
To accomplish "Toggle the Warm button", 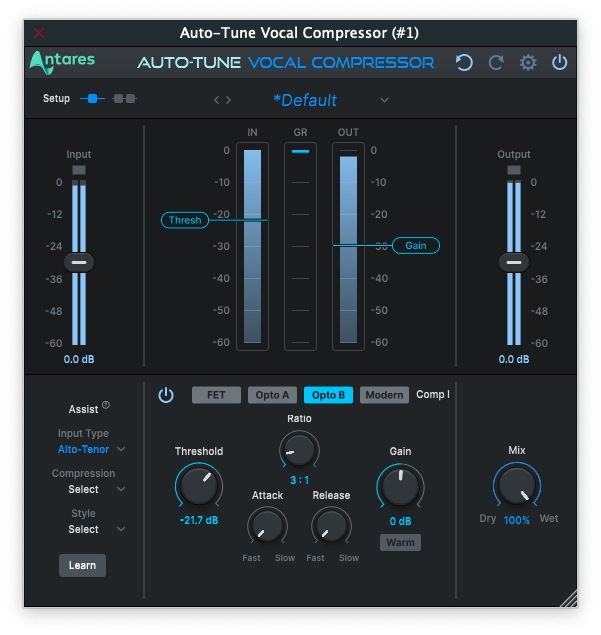I will point(401,542).
